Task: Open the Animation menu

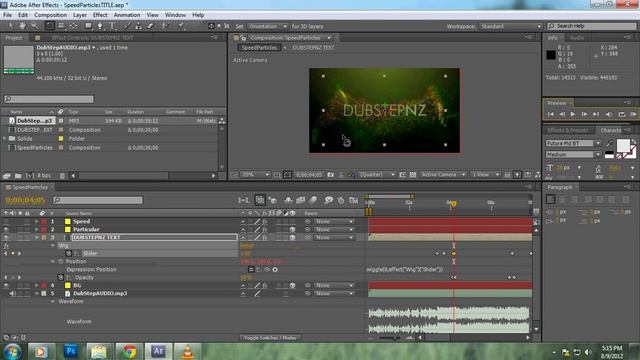Action: click(x=127, y=15)
